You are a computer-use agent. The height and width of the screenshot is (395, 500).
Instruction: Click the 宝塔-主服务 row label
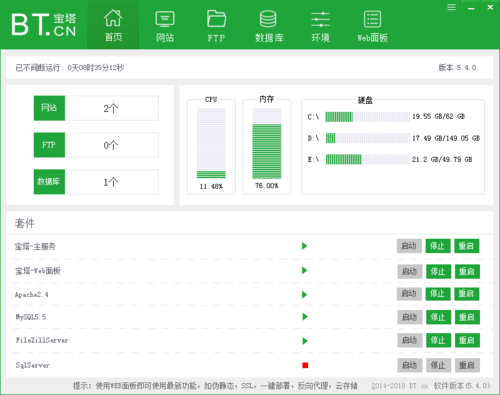click(35, 247)
